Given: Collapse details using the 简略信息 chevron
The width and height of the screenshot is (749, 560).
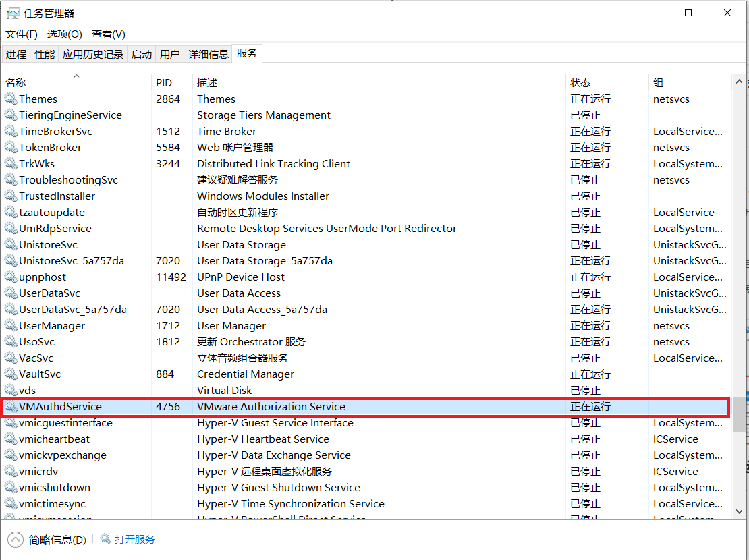Looking at the screenshot, I should click(16, 539).
